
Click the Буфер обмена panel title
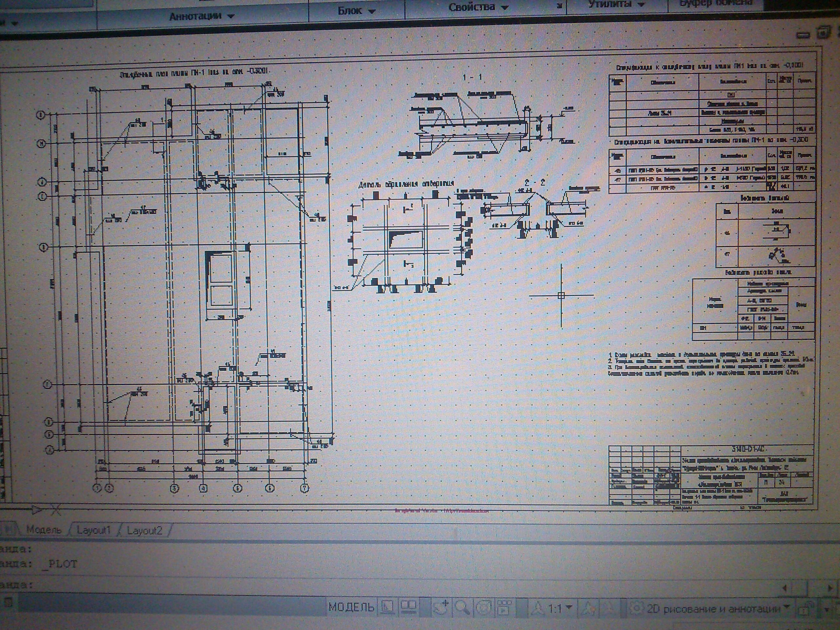[x=716, y=3]
